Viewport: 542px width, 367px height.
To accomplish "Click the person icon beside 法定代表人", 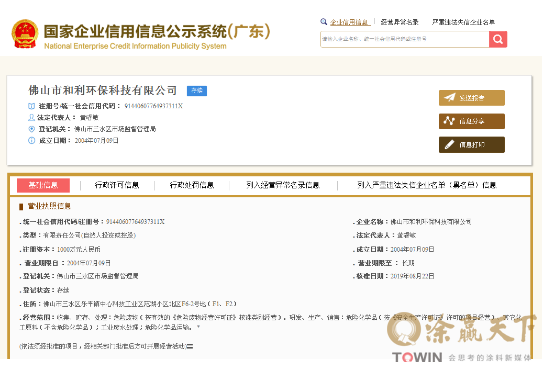I will tap(31, 117).
